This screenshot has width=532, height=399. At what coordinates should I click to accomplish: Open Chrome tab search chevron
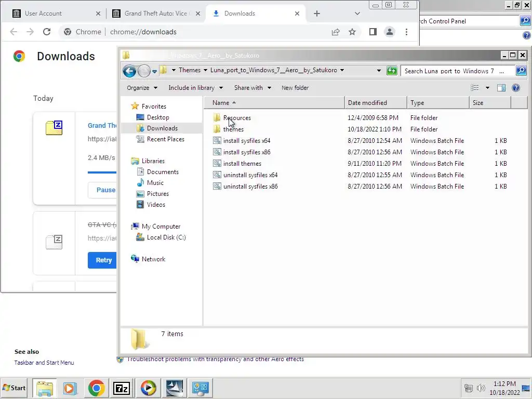(x=357, y=14)
